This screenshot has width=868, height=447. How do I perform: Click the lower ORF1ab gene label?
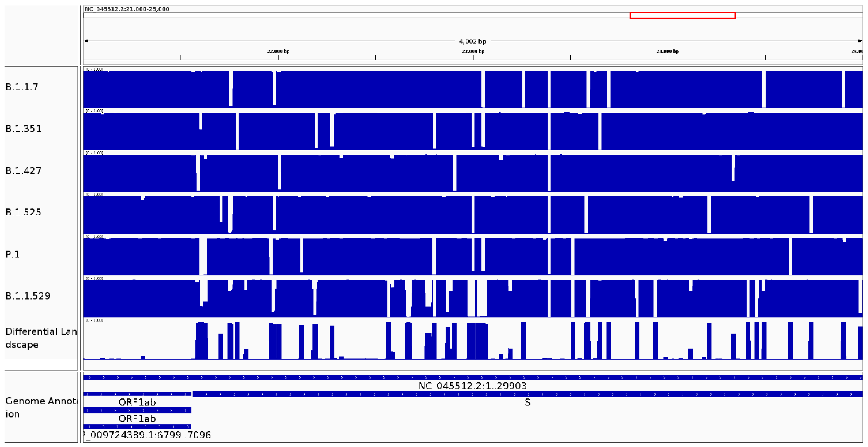click(x=137, y=419)
